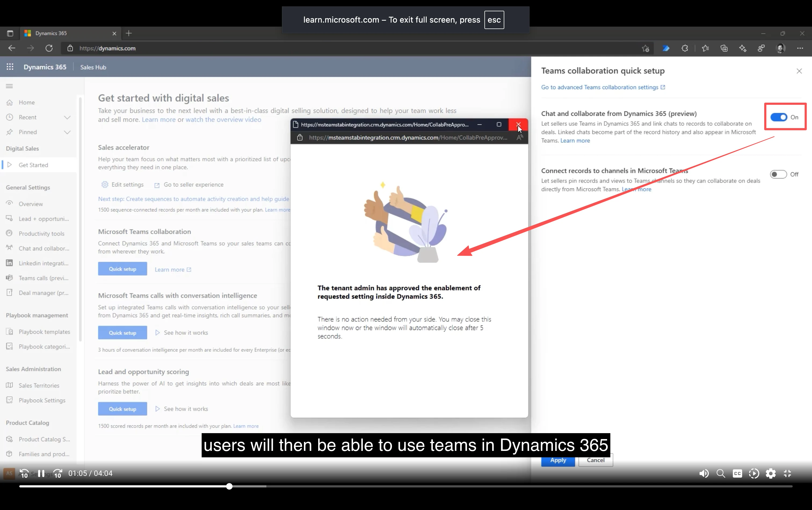Click Learn more under Chat and collaborate
Viewport: 812px width, 510px height.
point(575,141)
